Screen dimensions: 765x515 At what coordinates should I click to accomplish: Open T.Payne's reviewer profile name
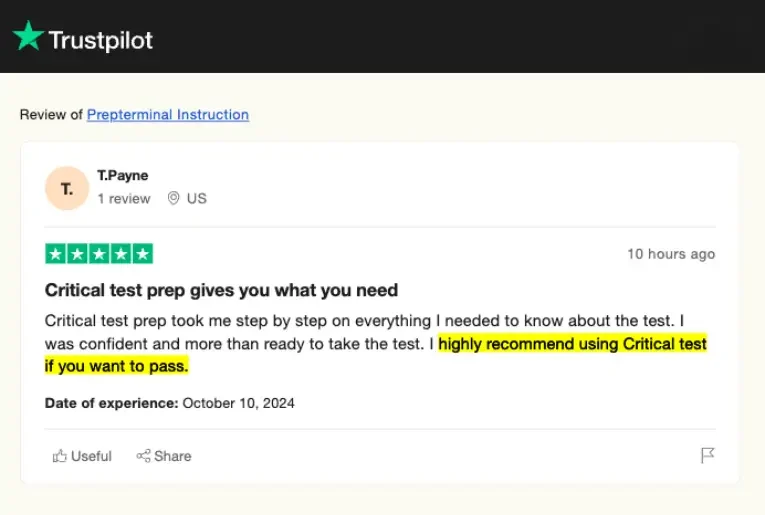tap(122, 176)
